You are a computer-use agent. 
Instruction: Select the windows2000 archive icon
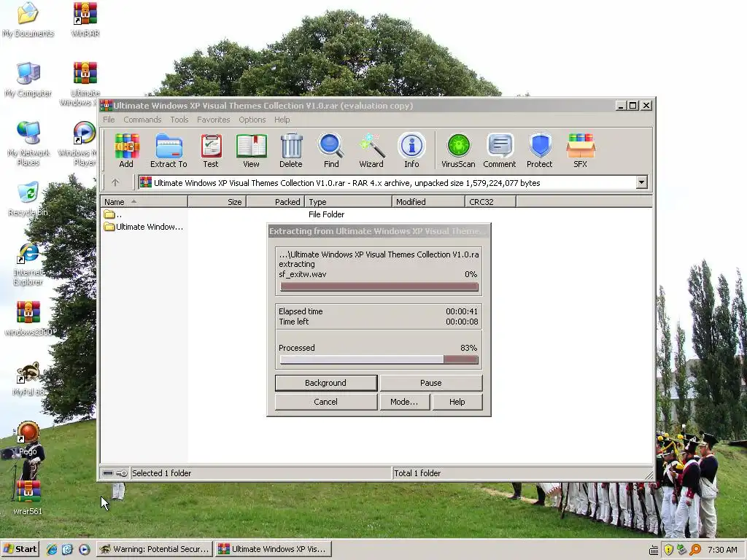[28, 319]
